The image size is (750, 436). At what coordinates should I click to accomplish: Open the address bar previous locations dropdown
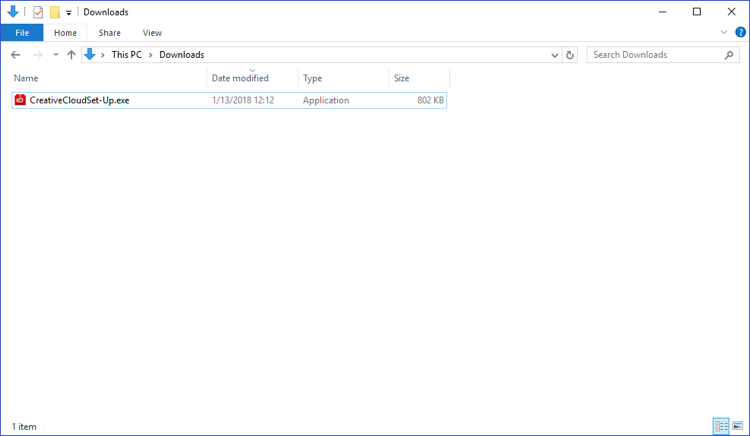[x=555, y=55]
